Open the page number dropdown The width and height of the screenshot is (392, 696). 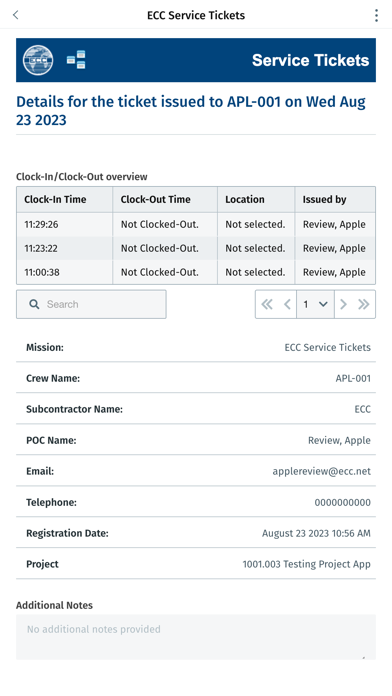(x=315, y=304)
